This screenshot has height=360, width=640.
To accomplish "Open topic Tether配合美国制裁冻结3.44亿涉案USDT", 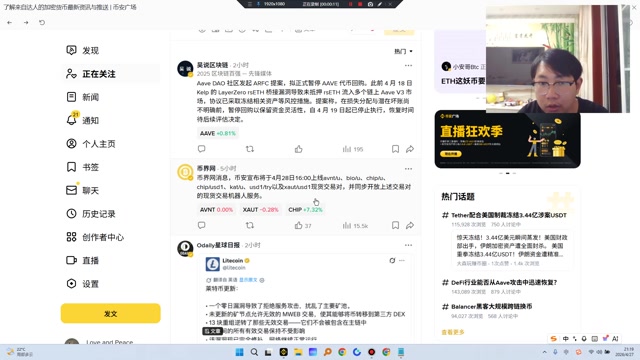I will 509,215.
